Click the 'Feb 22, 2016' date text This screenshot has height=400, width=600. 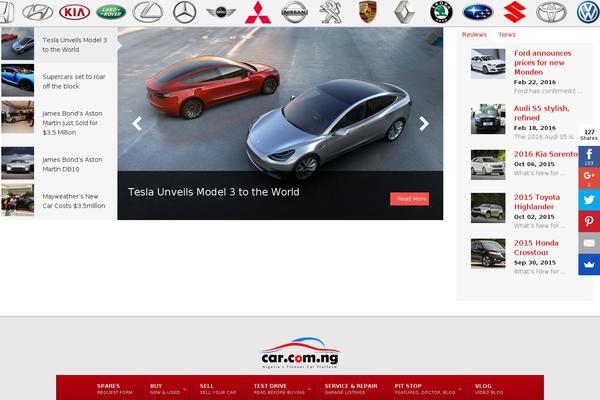tap(535, 82)
